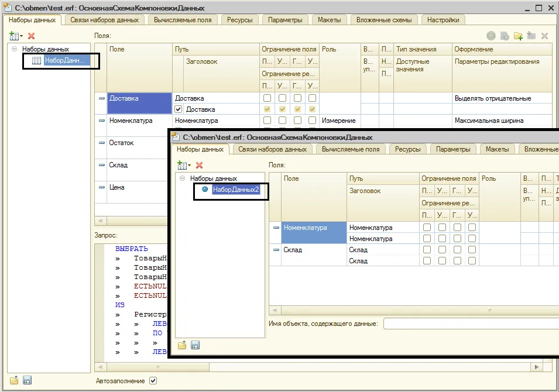Click Тип значения column header
The image size is (559, 392).
[423, 49]
